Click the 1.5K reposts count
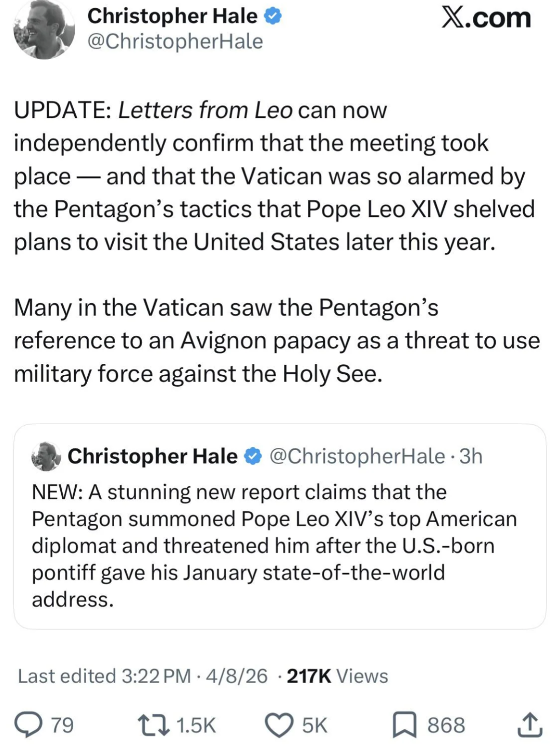Image resolution: width=560 pixels, height=749 pixels. click(x=196, y=725)
